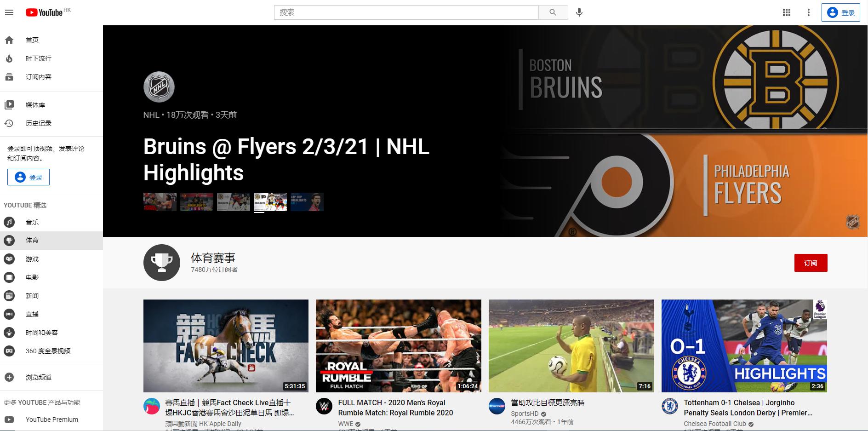Focus the 搜索 search field
Image resolution: width=868 pixels, height=431 pixels.
pyautogui.click(x=406, y=12)
